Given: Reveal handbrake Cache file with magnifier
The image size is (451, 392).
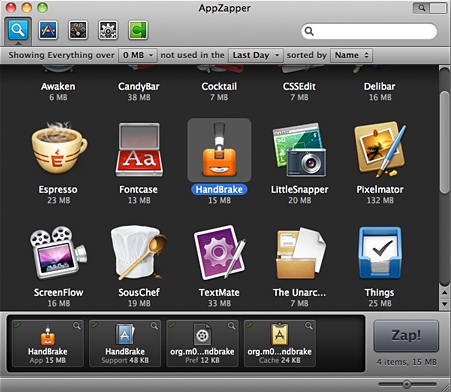Looking at the screenshot, I should [309, 326].
